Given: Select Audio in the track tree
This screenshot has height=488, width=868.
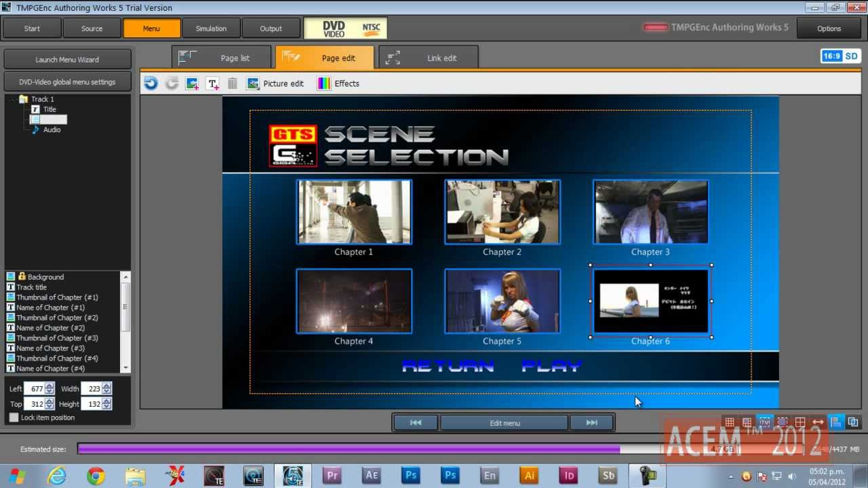Looking at the screenshot, I should point(52,129).
